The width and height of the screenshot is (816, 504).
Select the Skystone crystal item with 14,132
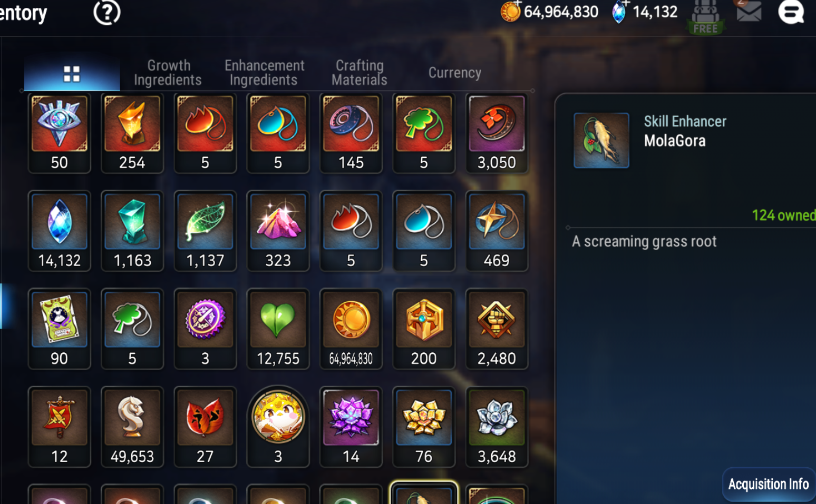pyautogui.click(x=59, y=231)
